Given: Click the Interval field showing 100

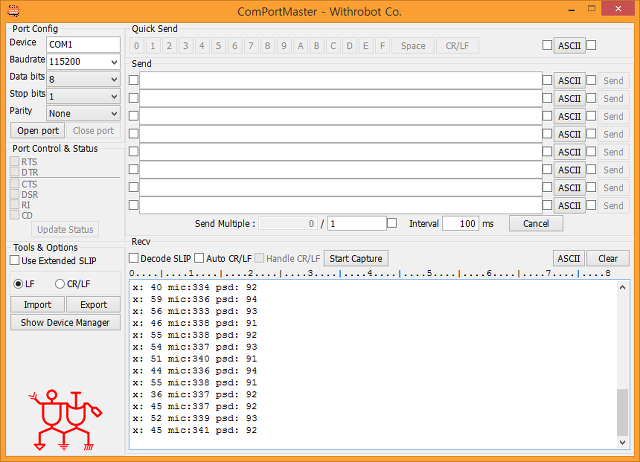Looking at the screenshot, I should tap(460, 224).
